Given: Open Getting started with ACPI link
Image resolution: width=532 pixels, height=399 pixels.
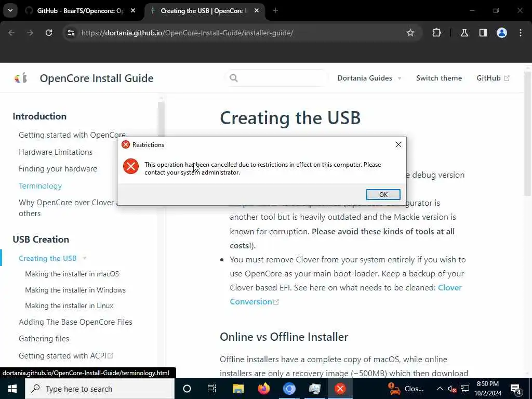Looking at the screenshot, I should coord(66,355).
